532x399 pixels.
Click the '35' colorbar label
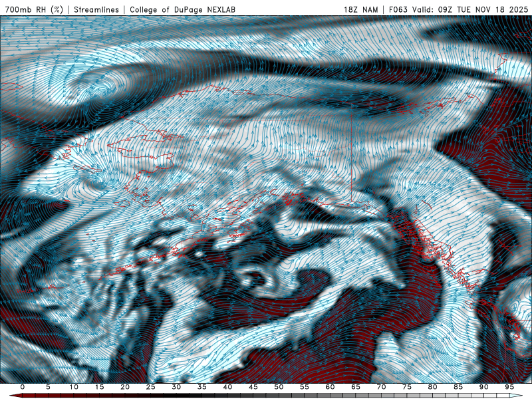pyautogui.click(x=202, y=387)
